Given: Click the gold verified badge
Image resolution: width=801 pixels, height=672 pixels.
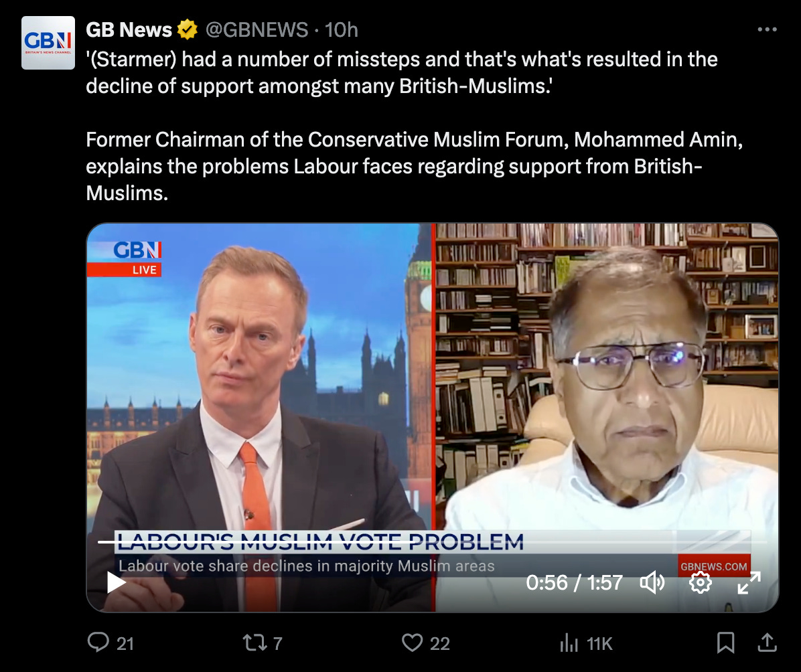Looking at the screenshot, I should (188, 29).
